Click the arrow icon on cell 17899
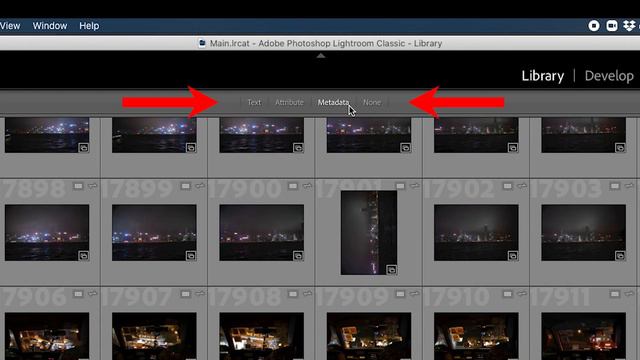The height and width of the screenshot is (360, 640). (200, 186)
